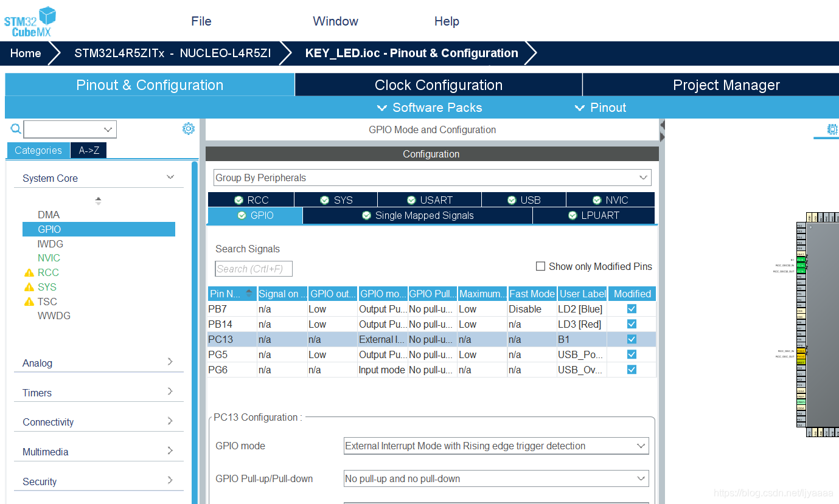Screen dimensions: 839x504
Task: Click the User Label column header
Action: 582,294
